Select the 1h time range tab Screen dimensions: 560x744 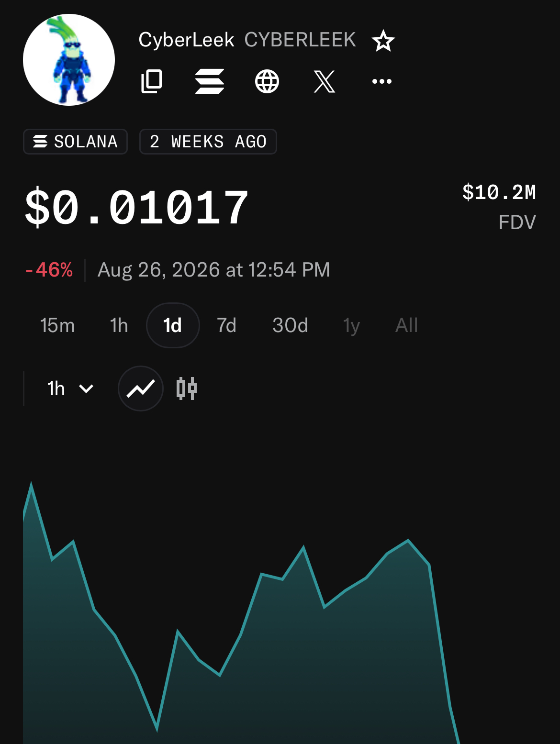point(119,325)
